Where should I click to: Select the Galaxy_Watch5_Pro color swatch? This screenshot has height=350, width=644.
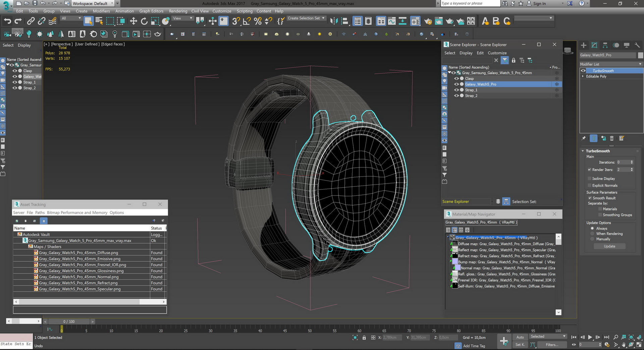click(640, 55)
